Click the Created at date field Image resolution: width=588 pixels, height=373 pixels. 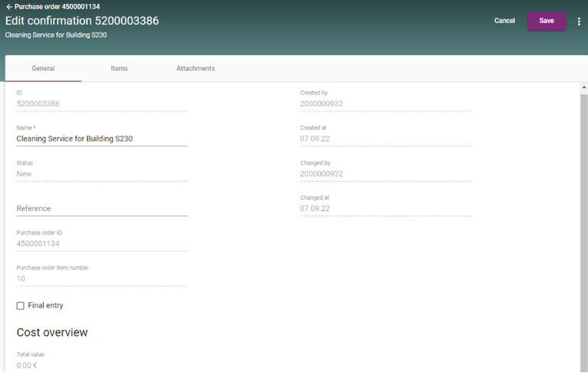pos(385,139)
